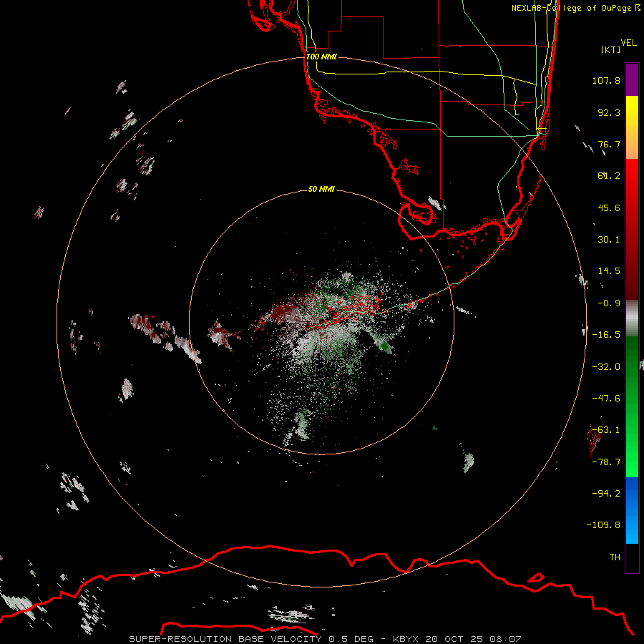Select the -16.5 scale label
644x644 pixels.
[606, 335]
